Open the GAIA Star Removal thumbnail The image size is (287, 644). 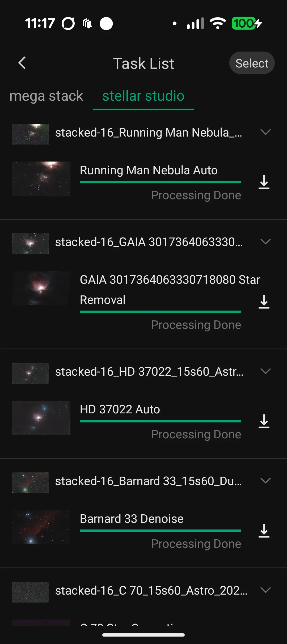coord(41,288)
